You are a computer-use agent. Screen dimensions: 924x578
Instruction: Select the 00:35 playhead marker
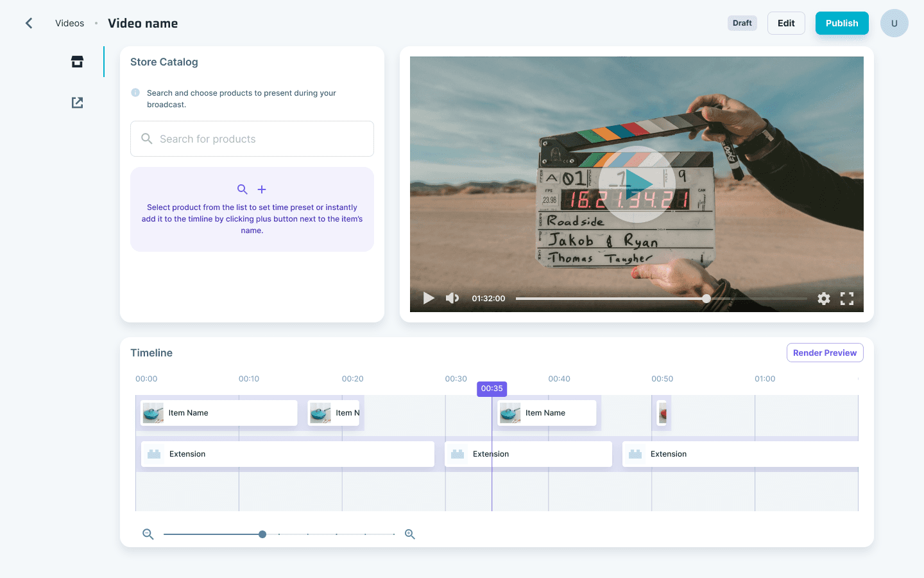point(492,389)
